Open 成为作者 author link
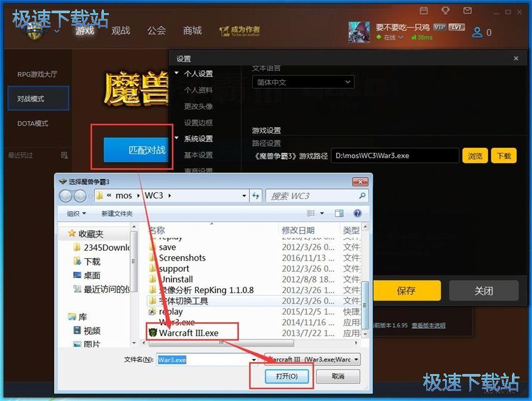The width and height of the screenshot is (532, 401). tap(240, 31)
